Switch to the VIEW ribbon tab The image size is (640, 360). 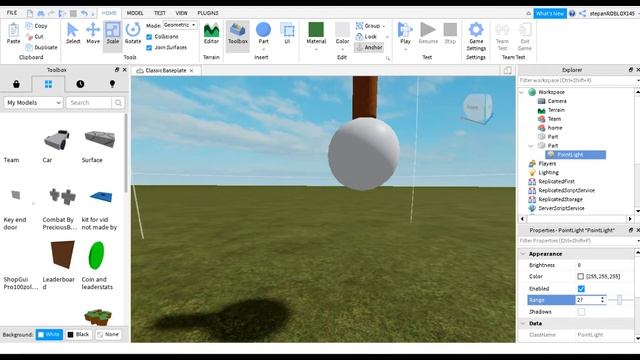[181, 13]
